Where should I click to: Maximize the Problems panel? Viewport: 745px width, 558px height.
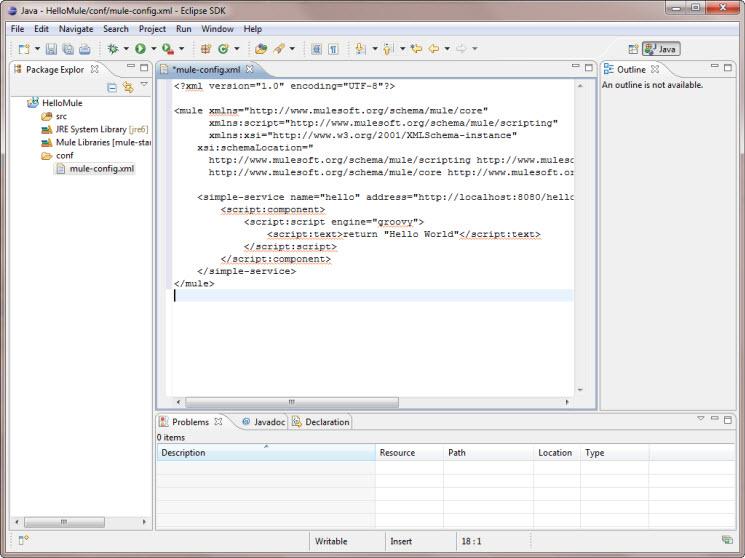pos(727,419)
